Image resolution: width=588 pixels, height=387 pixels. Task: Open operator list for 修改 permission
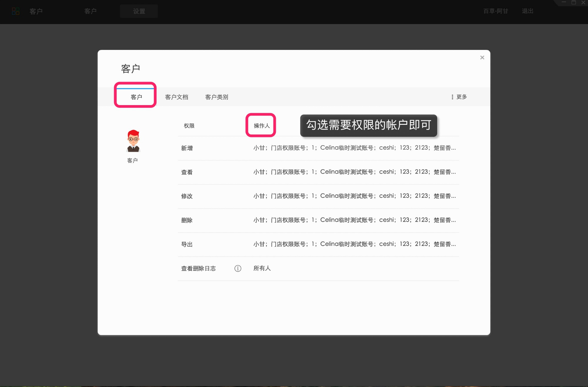pos(355,196)
